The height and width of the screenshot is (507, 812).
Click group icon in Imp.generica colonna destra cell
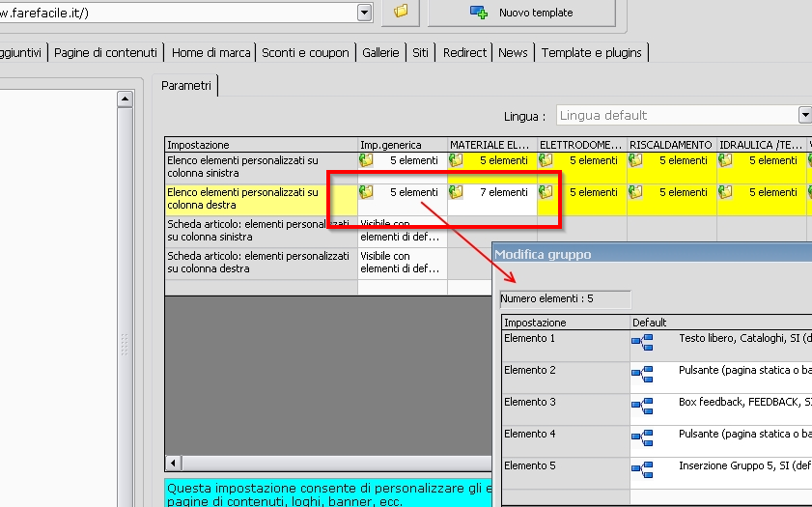tap(366, 192)
